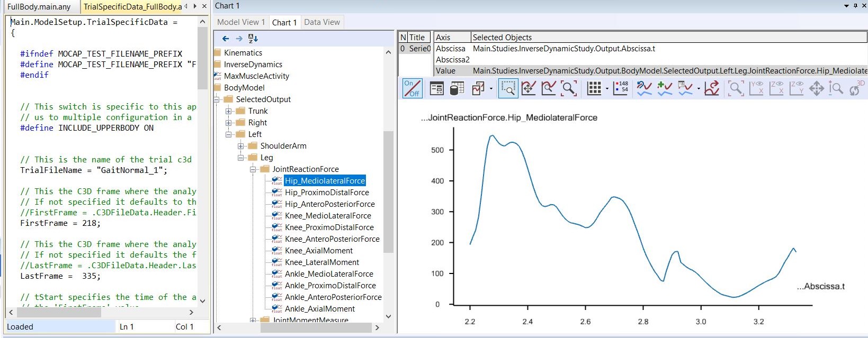Click the InverseDynamics folder in the tree
868x338 pixels.
tap(253, 65)
